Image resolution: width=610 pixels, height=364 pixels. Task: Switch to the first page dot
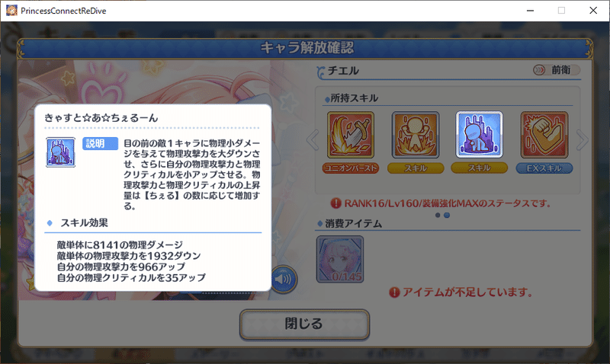click(x=438, y=216)
